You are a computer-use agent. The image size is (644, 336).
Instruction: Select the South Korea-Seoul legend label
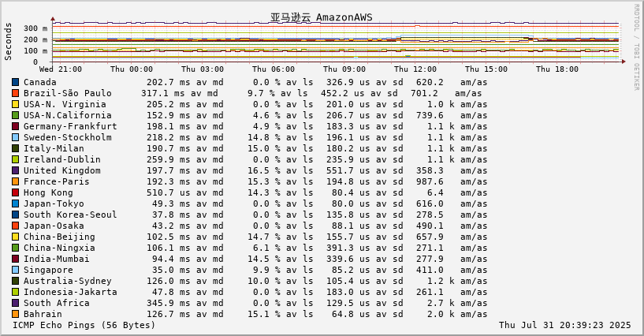pos(70,215)
